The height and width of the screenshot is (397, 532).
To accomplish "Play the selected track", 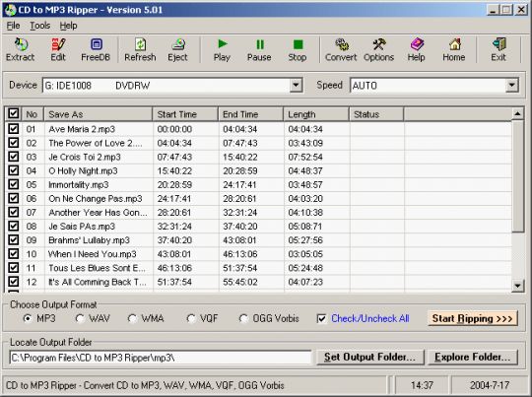I will point(222,50).
